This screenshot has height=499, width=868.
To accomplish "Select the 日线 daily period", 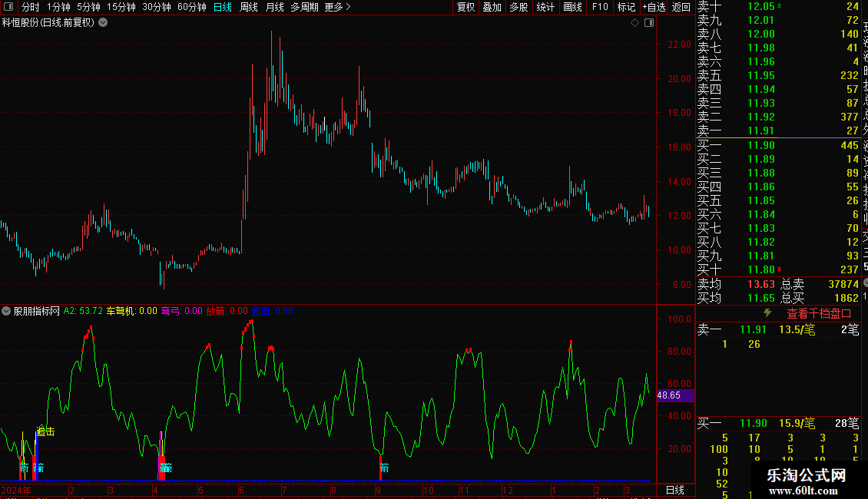I will (223, 7).
